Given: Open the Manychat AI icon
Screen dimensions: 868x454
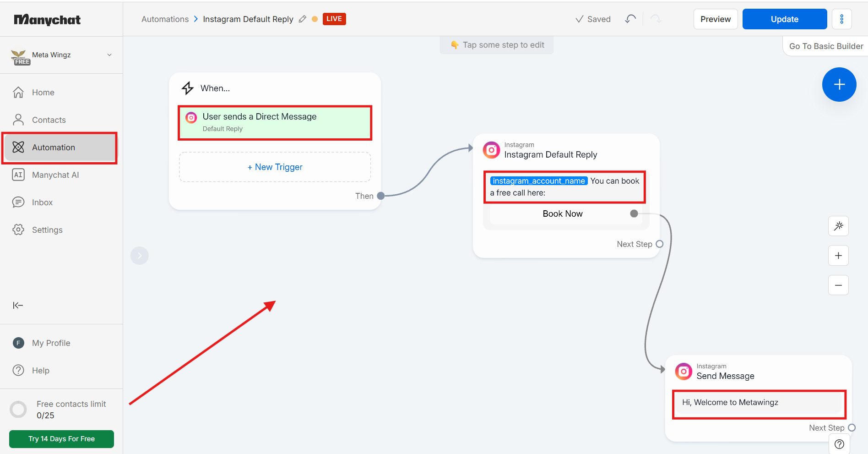Looking at the screenshot, I should click(x=18, y=175).
